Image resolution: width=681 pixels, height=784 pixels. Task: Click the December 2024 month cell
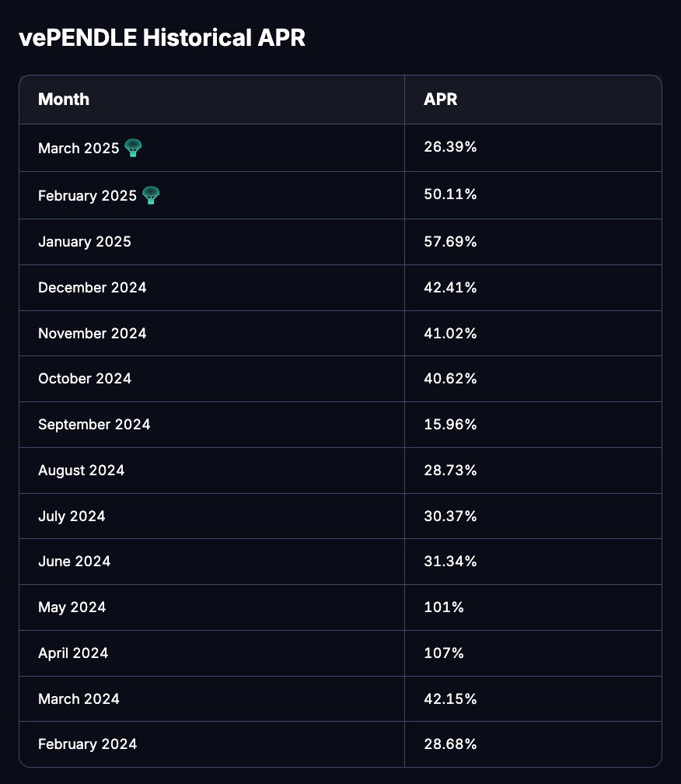pos(93,288)
